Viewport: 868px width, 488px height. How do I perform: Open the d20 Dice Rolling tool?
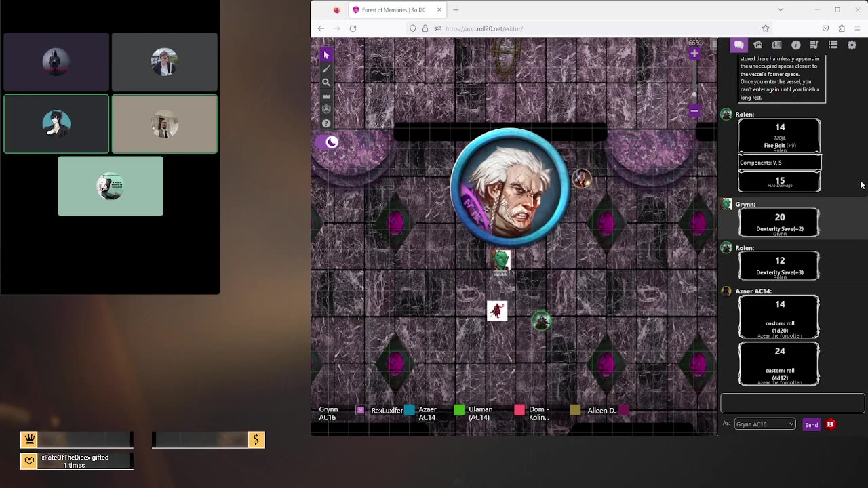(x=326, y=110)
